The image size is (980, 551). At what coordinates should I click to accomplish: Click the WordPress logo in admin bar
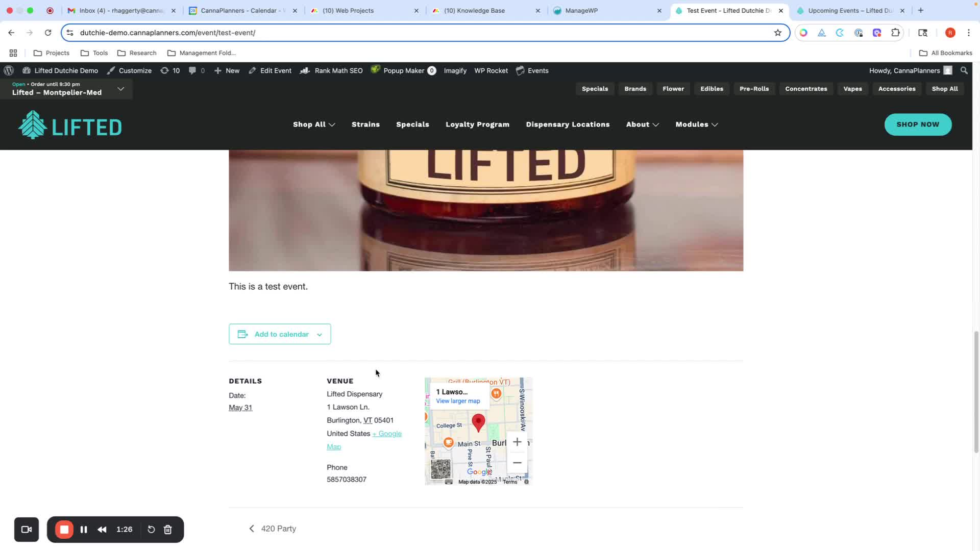pyautogui.click(x=9, y=71)
